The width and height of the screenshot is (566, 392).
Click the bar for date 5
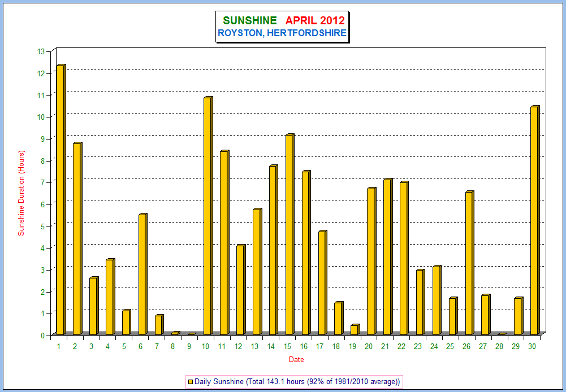[126, 322]
